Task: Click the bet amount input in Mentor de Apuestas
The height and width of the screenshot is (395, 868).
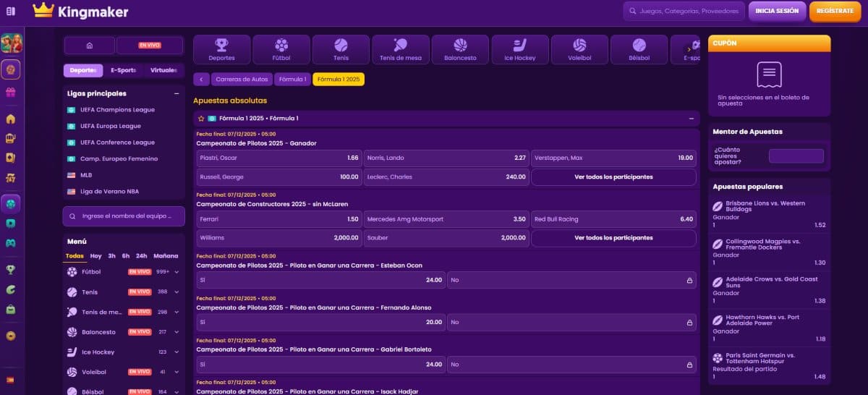Action: (796, 156)
